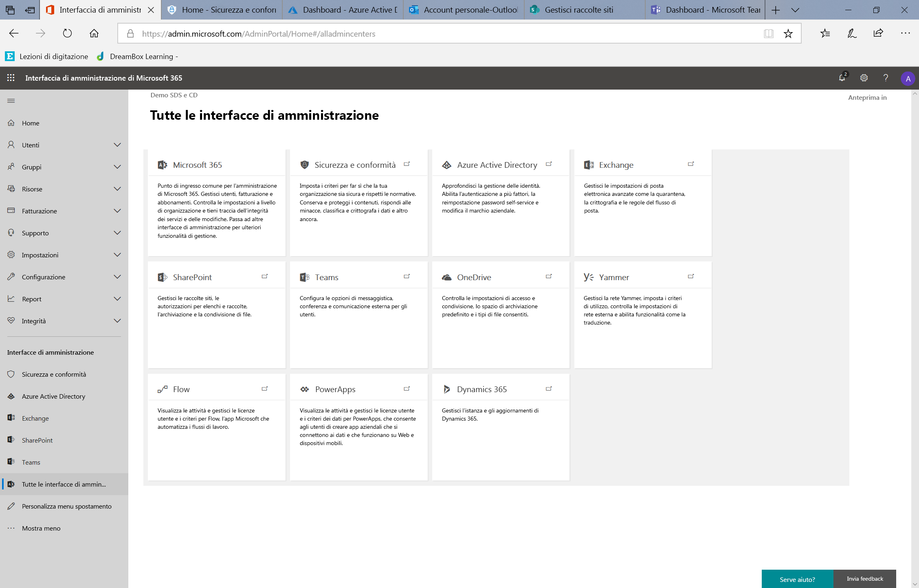This screenshot has width=919, height=588.
Task: Open the settings gear in header
Action: click(x=864, y=78)
